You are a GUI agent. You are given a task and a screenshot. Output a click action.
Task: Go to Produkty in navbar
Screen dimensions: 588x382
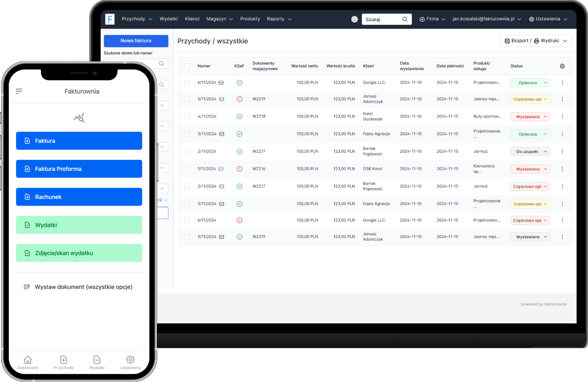[250, 19]
